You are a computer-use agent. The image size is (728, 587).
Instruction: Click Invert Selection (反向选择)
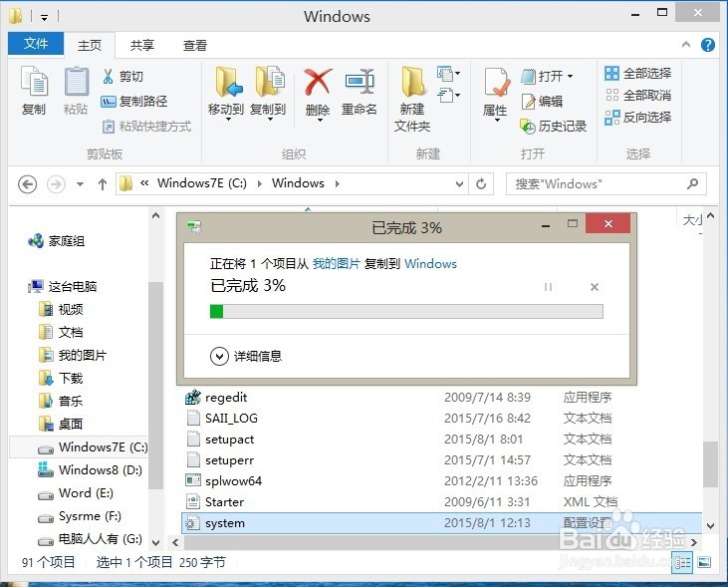click(638, 118)
